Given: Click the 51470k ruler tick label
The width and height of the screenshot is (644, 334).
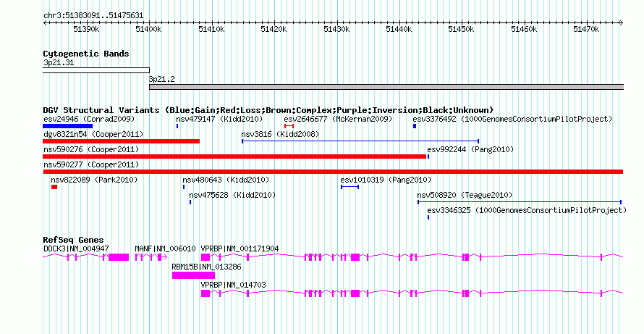Looking at the screenshot, I should pyautogui.click(x=587, y=29).
